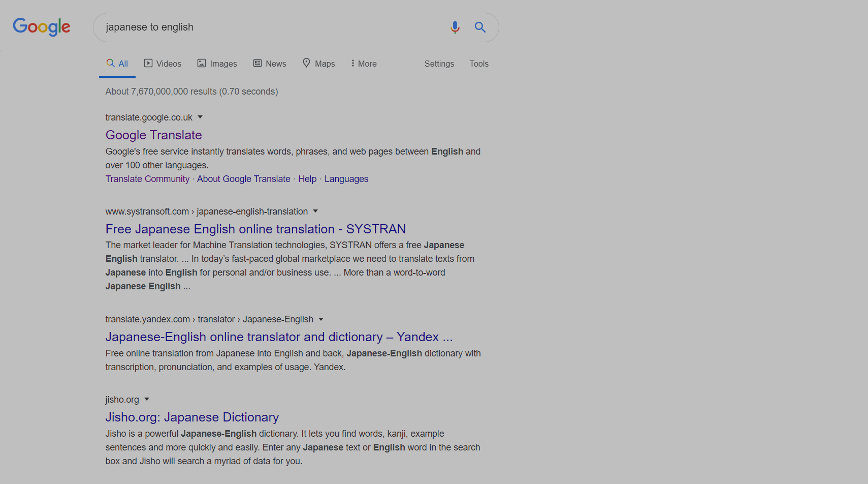868x484 pixels.
Task: Open Japanese-English online translator Yandex result
Action: pyautogui.click(x=279, y=337)
